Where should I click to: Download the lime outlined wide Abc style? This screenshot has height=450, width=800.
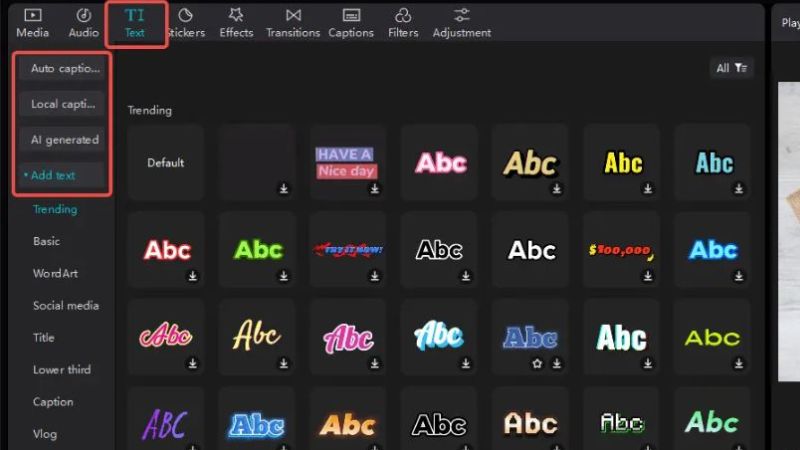click(x=738, y=363)
